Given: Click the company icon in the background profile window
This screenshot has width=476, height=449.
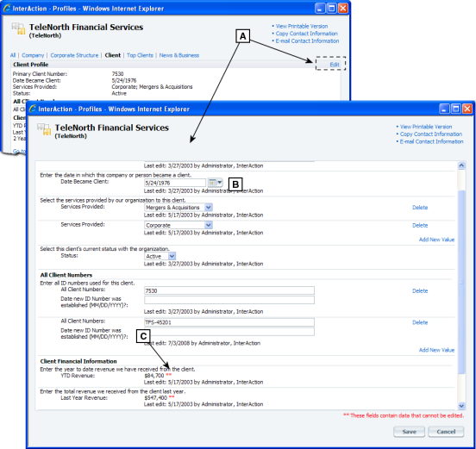Looking at the screenshot, I should 18,28.
